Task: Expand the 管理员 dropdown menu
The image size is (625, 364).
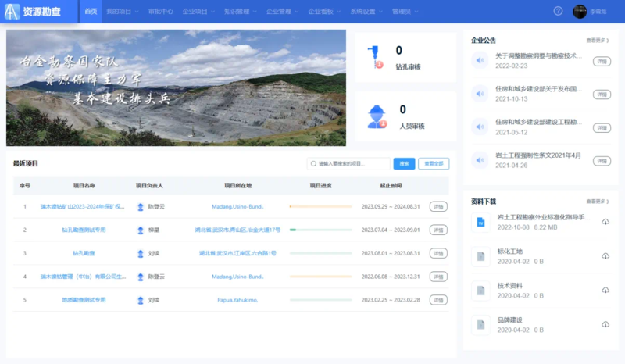Action: (x=405, y=12)
